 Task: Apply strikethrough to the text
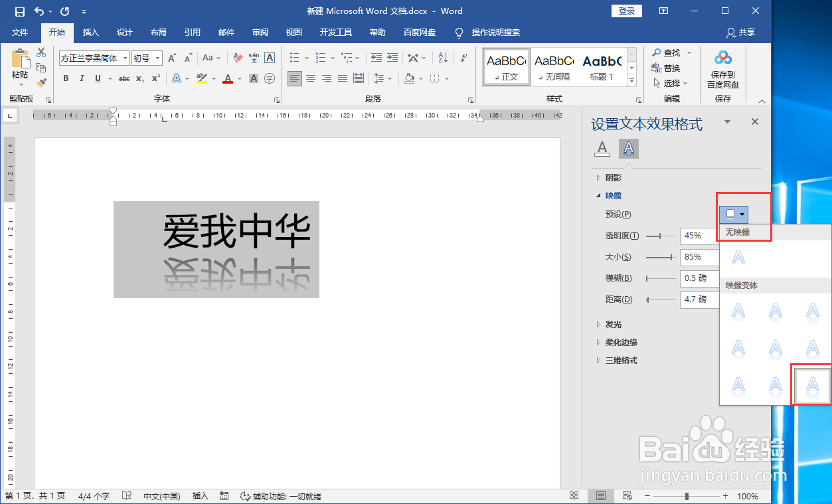pos(123,78)
